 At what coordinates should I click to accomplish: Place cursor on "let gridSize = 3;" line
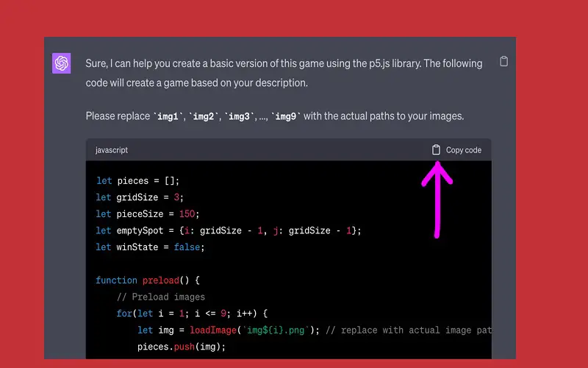[140, 197]
